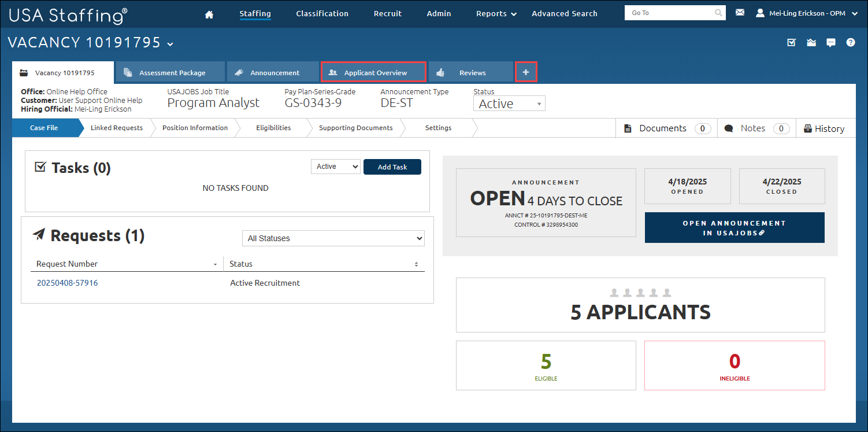The height and width of the screenshot is (432, 868).
Task: Switch to the Announcement tab
Action: pyautogui.click(x=272, y=72)
